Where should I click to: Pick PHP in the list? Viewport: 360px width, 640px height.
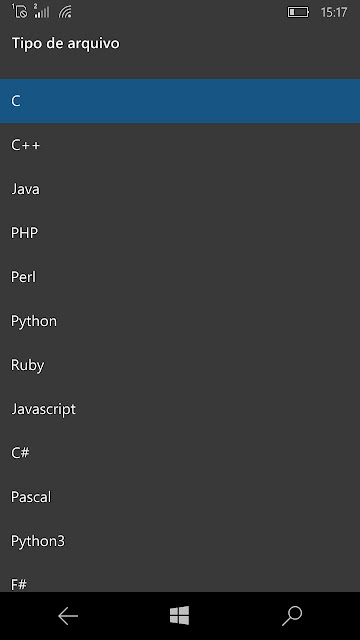(180, 233)
